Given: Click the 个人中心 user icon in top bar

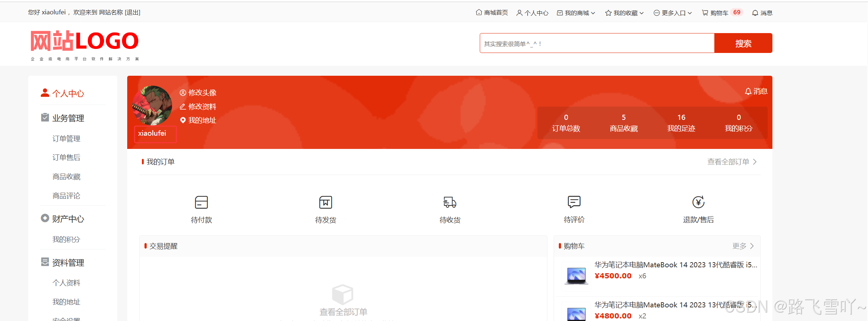Looking at the screenshot, I should tap(519, 13).
